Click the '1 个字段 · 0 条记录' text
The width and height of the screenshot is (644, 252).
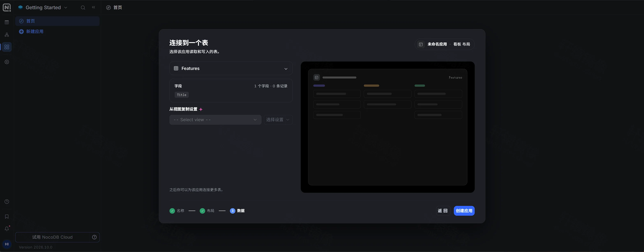pos(271,86)
